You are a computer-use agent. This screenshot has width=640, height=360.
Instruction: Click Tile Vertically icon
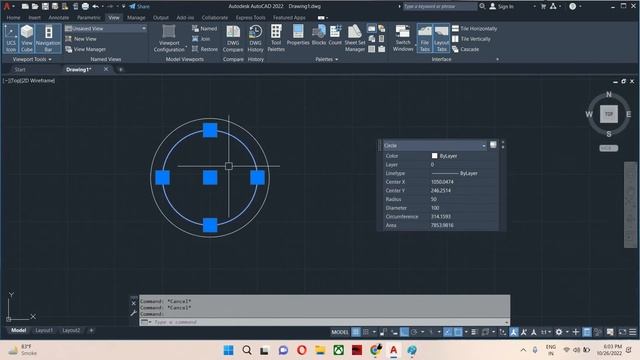(456, 39)
